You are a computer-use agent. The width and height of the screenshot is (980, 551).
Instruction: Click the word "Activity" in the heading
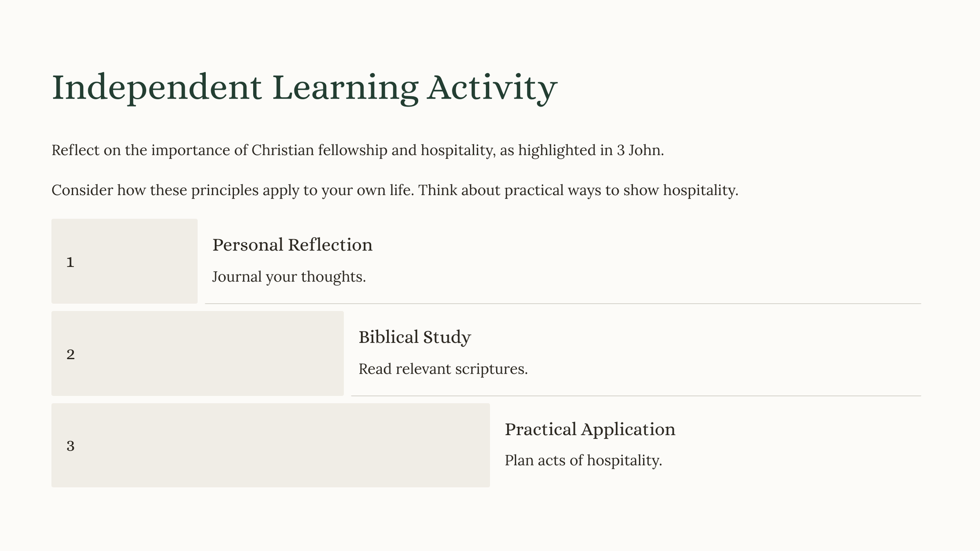coord(492,88)
